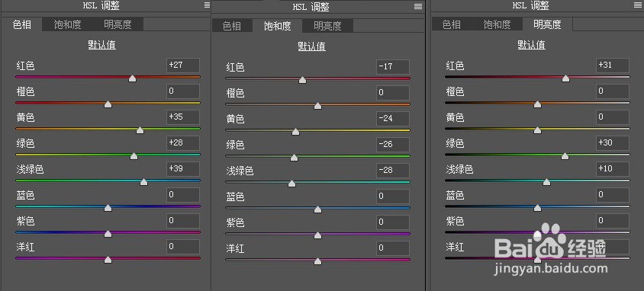Click blue hue slider handle

[108, 208]
